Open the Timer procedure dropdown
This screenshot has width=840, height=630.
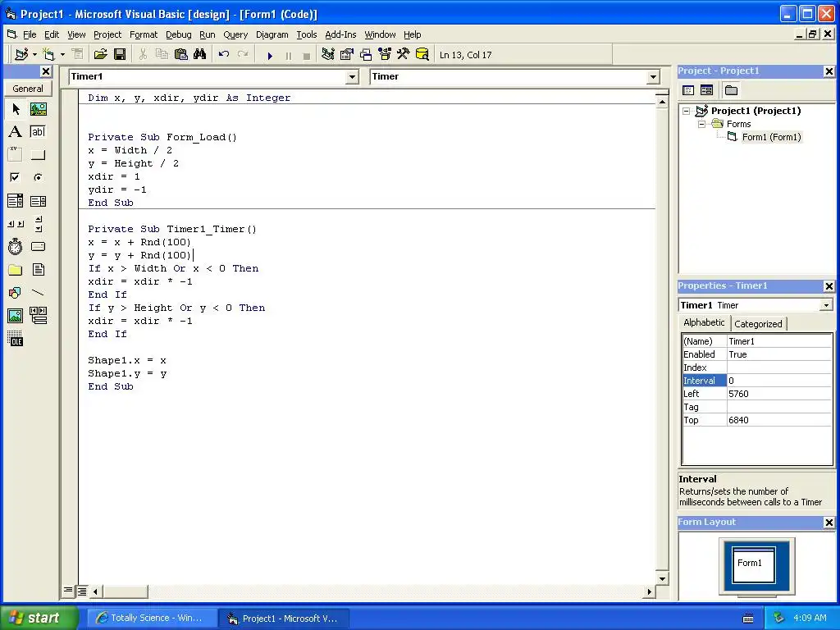(653, 76)
